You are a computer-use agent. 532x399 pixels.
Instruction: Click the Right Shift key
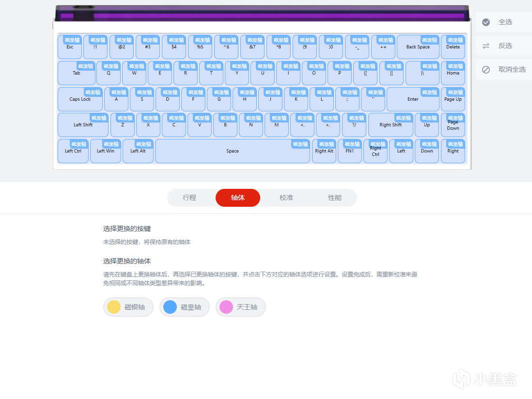coord(391,125)
